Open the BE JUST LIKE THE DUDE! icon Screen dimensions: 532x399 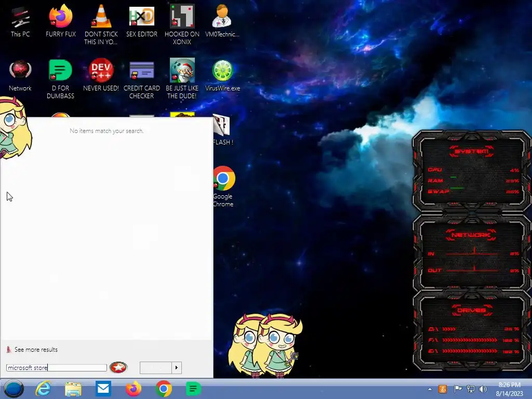pos(182,79)
